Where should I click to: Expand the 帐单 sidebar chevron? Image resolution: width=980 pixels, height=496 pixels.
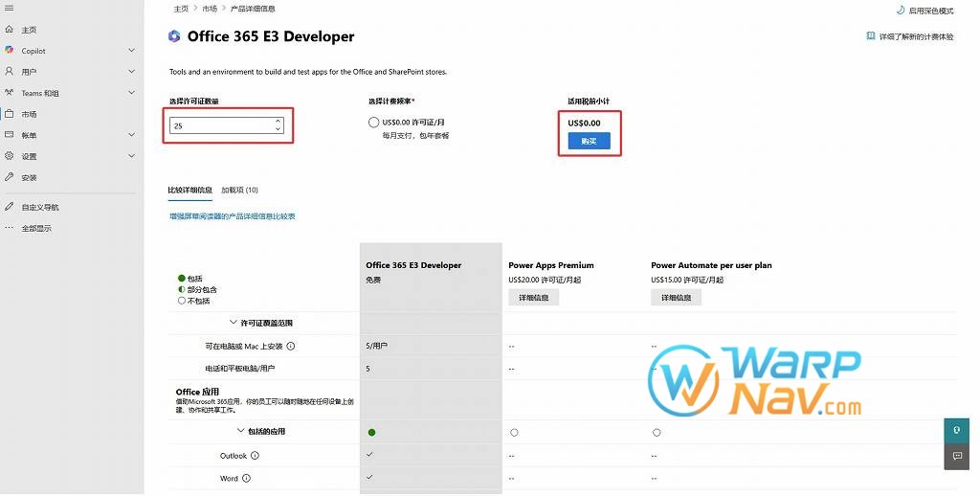point(131,134)
